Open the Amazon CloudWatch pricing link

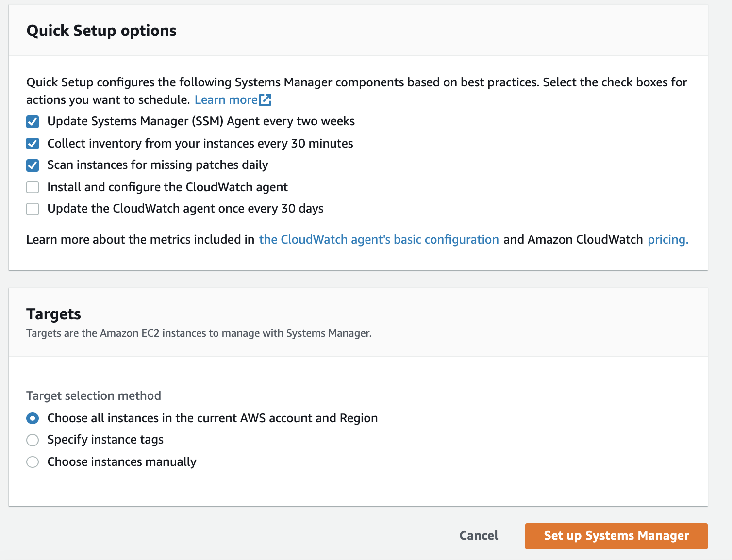pos(667,239)
